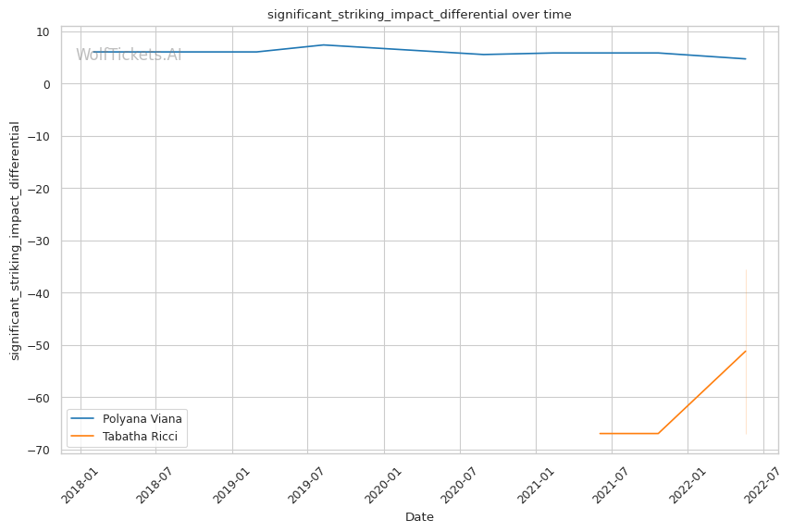Click the 2020-01 x-axis tick label
Image resolution: width=793 pixels, height=532 pixels.
click(382, 484)
